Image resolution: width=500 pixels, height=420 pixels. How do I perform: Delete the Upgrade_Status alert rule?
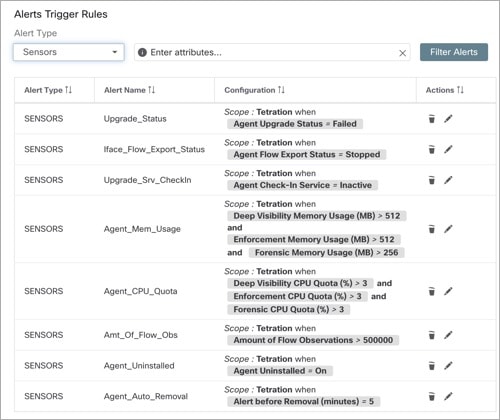coord(431,119)
